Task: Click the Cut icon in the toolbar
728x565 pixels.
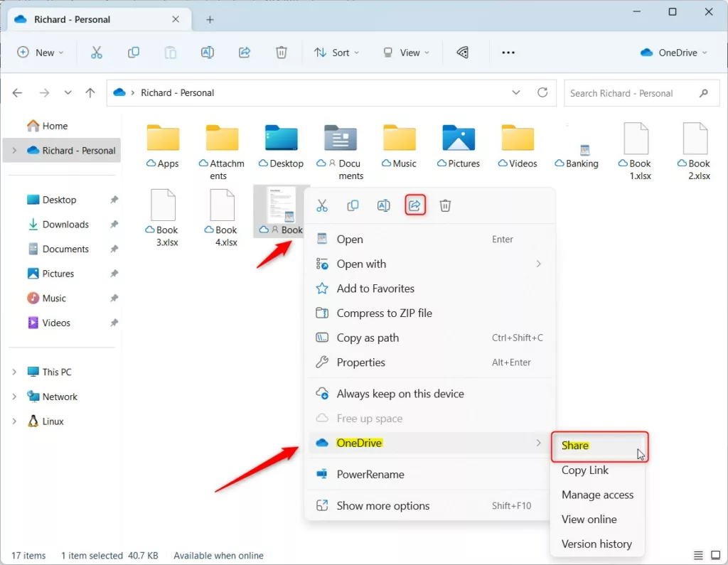Action: pyautogui.click(x=96, y=53)
